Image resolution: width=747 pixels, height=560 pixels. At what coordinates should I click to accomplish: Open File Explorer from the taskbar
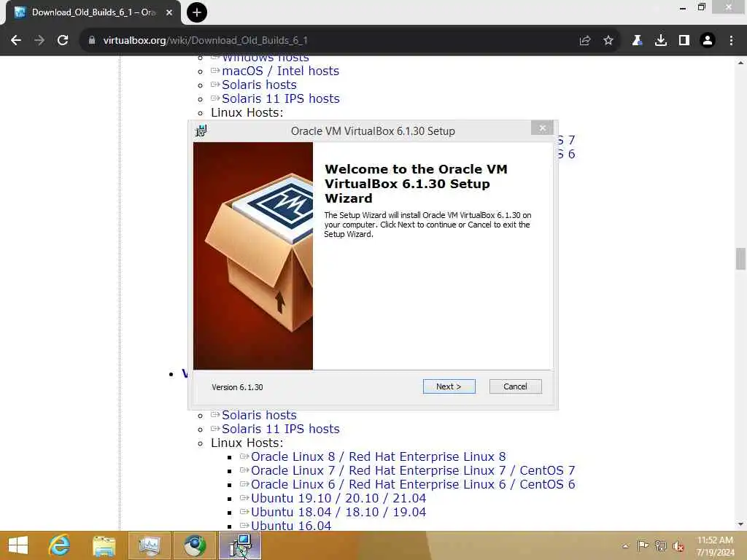[x=104, y=545]
